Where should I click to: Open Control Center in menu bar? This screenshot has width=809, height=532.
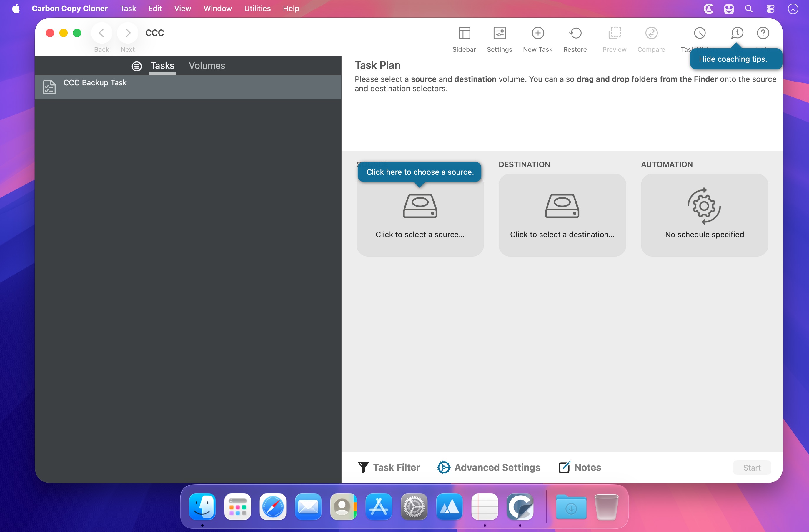pos(770,9)
